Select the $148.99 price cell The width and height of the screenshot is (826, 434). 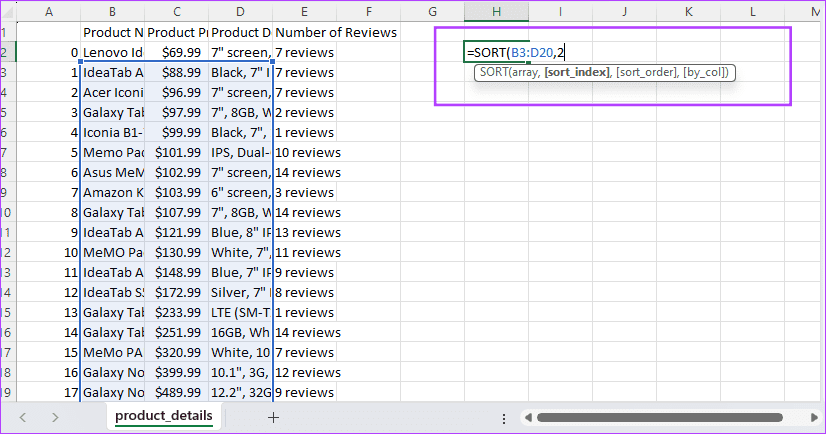point(177,272)
